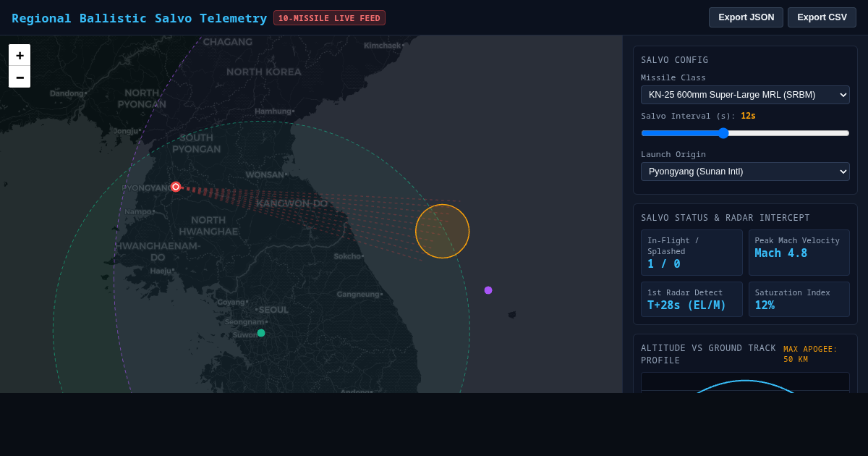868x456 pixels.
Task: Click the Seongnam label on the map
Action: [244, 322]
